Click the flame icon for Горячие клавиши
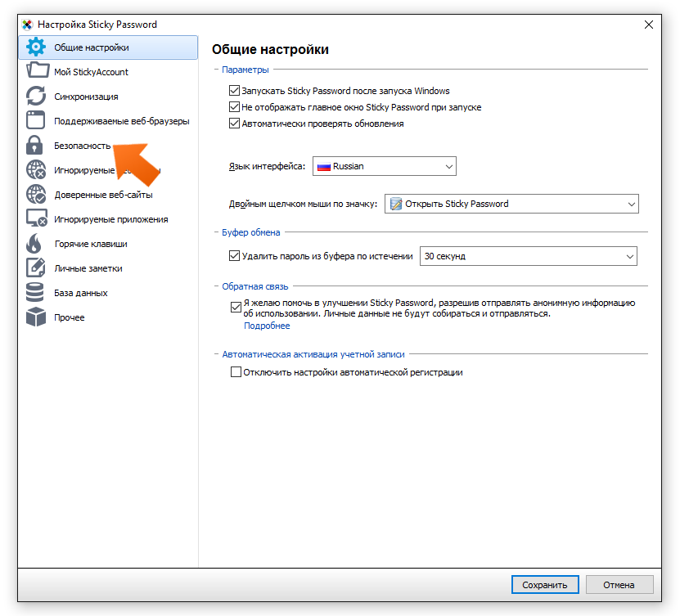The image size is (680, 616). (34, 243)
